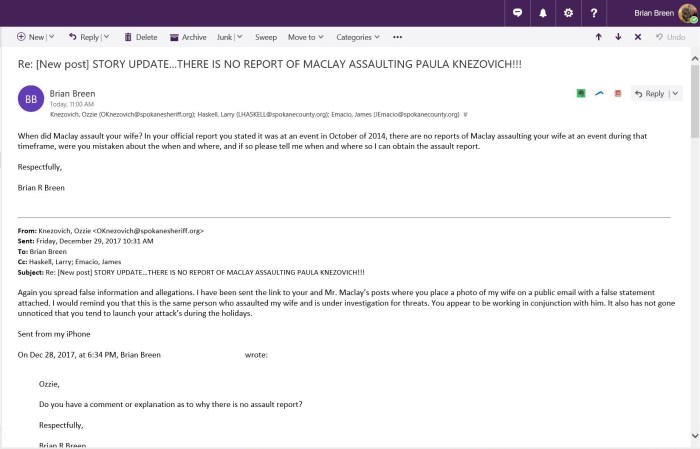Click 'Cc: Haskell, Larry; Emacio, James' line
This screenshot has width=700, height=449.
70,262
